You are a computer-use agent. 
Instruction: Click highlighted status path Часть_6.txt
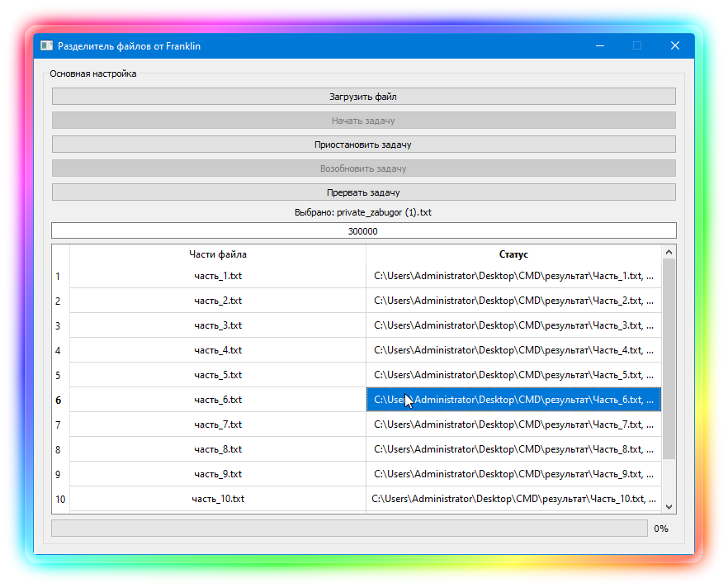click(513, 400)
